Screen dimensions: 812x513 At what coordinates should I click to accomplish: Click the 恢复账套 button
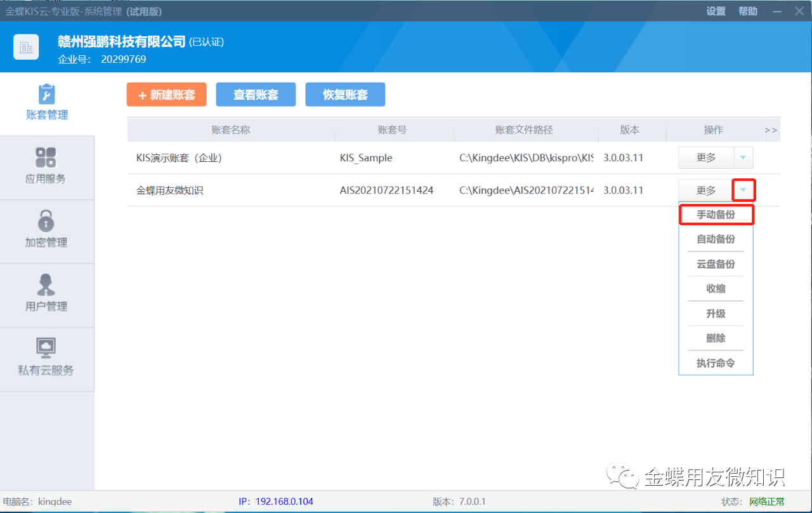click(345, 95)
